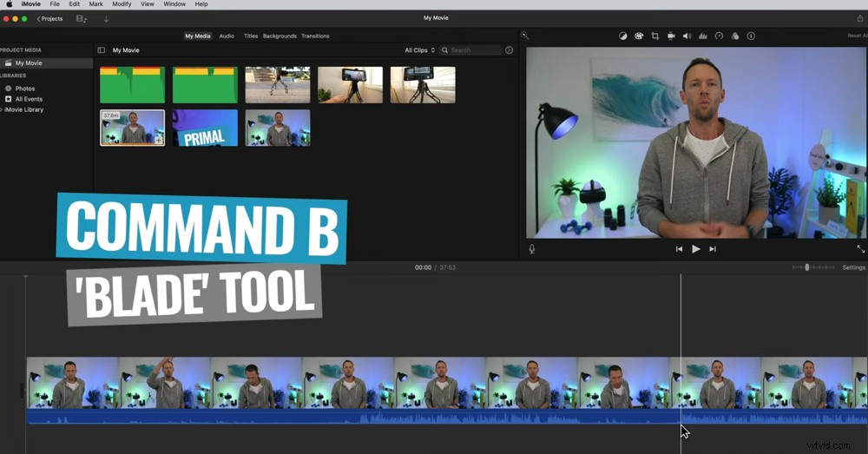Open the Window menu
Viewport: 868px width, 454px height.
point(174,3)
